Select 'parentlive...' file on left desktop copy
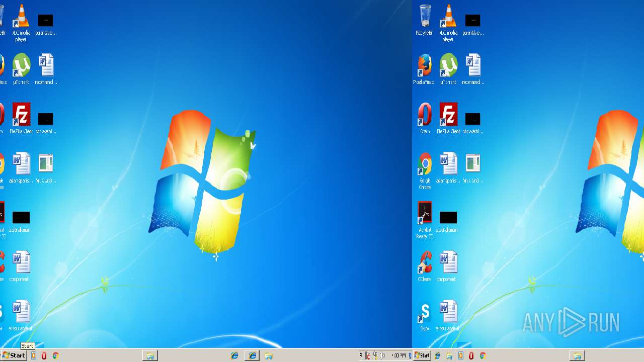The height and width of the screenshot is (362, 644). click(46, 24)
